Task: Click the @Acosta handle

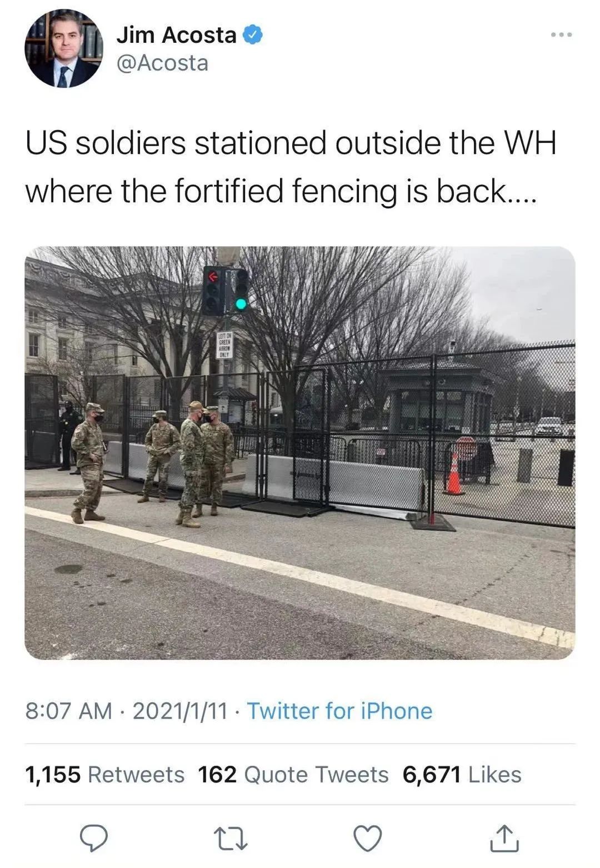Action: (x=162, y=63)
